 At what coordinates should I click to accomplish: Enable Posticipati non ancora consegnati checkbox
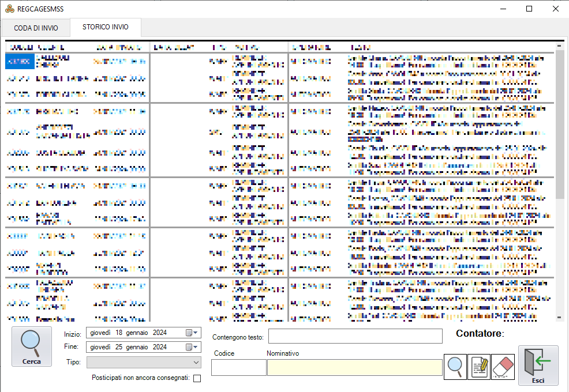[197, 379]
